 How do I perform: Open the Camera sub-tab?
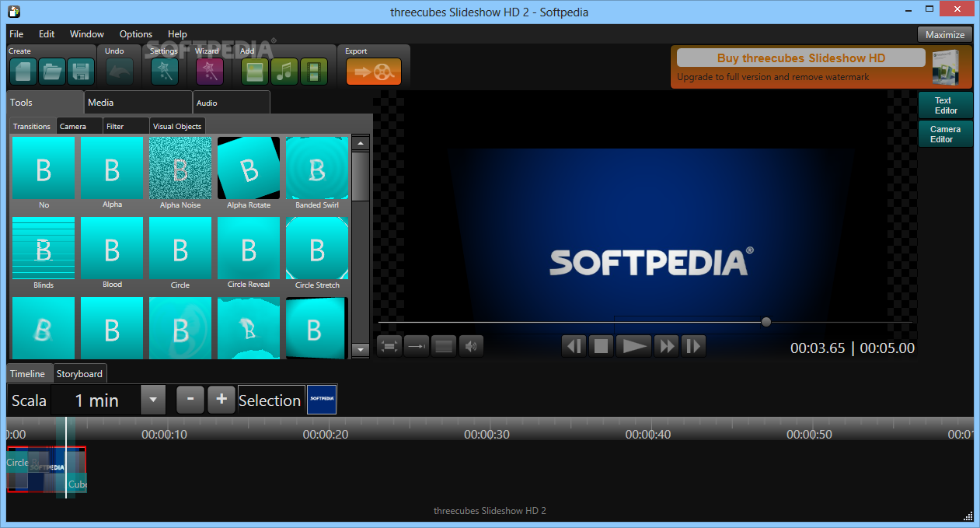(80, 126)
